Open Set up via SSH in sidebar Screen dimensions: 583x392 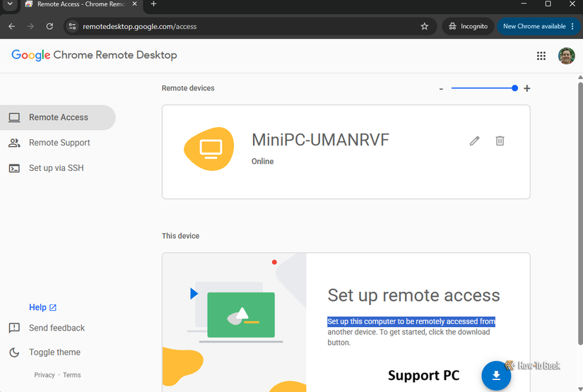(x=58, y=168)
